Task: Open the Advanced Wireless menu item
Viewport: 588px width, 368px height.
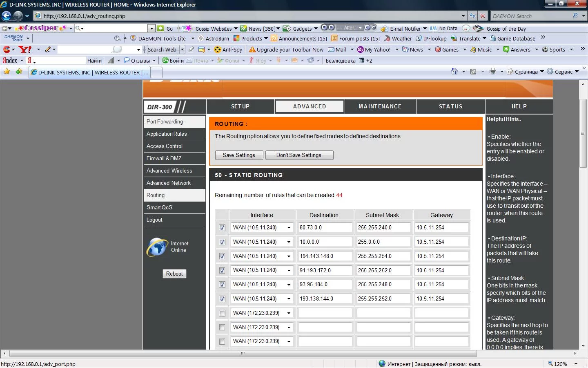Action: (x=174, y=171)
